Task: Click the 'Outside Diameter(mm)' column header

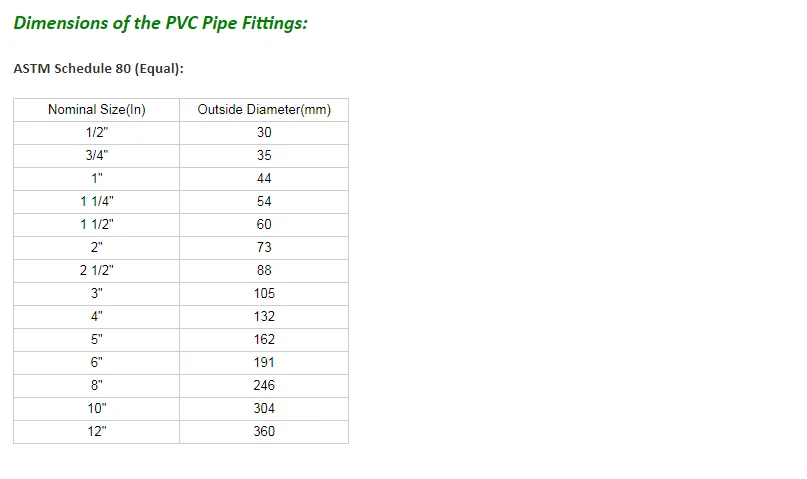Action: tap(264, 110)
